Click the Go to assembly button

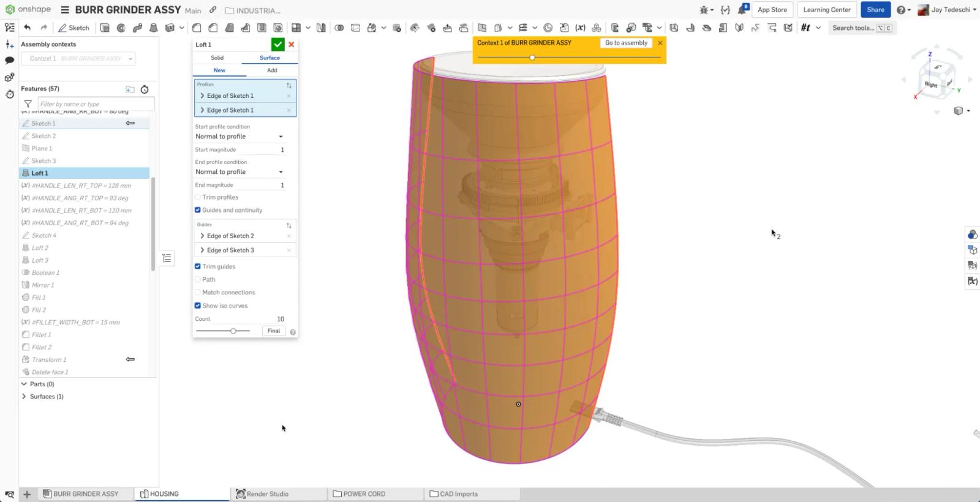pyautogui.click(x=626, y=43)
